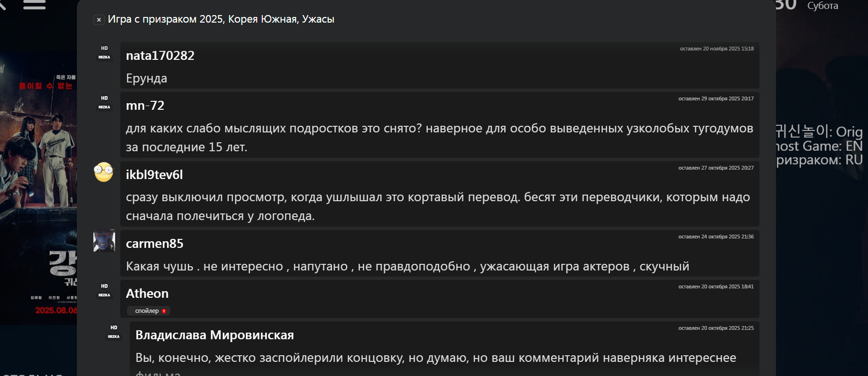Open the profile of user mn-72

pos(145,106)
